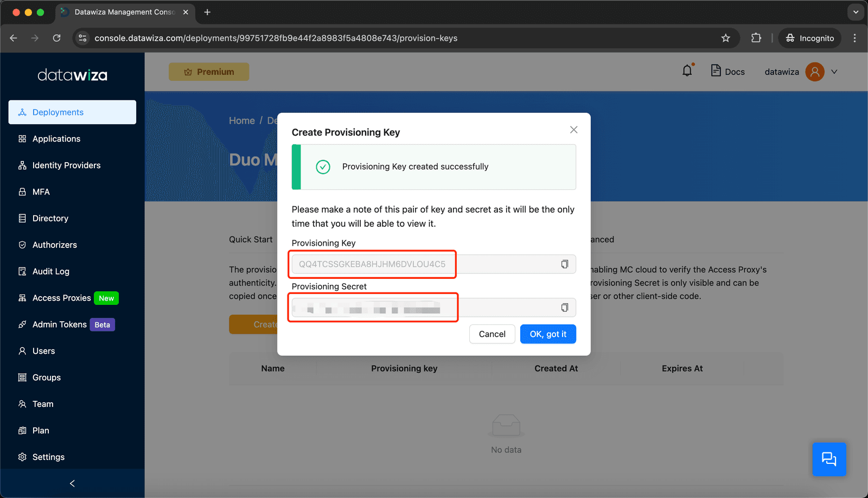This screenshot has height=498, width=868.
Task: Open the chat support widget
Action: (x=829, y=459)
